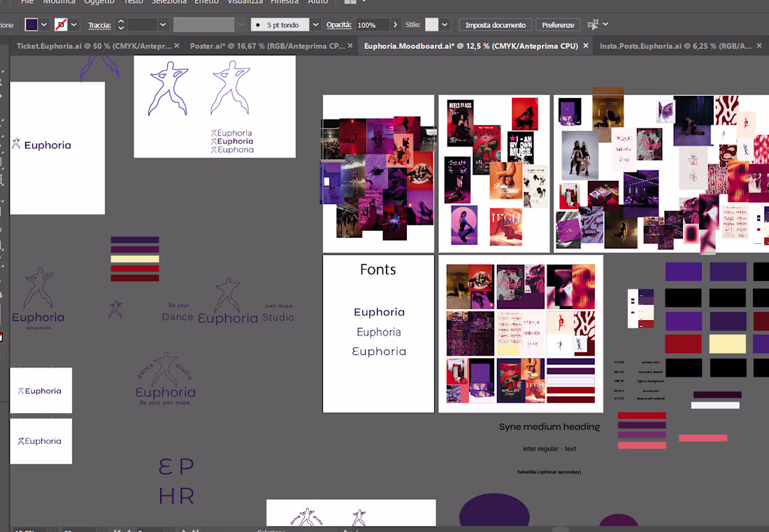Expand the stroke color dropdown arrow

[74, 24]
